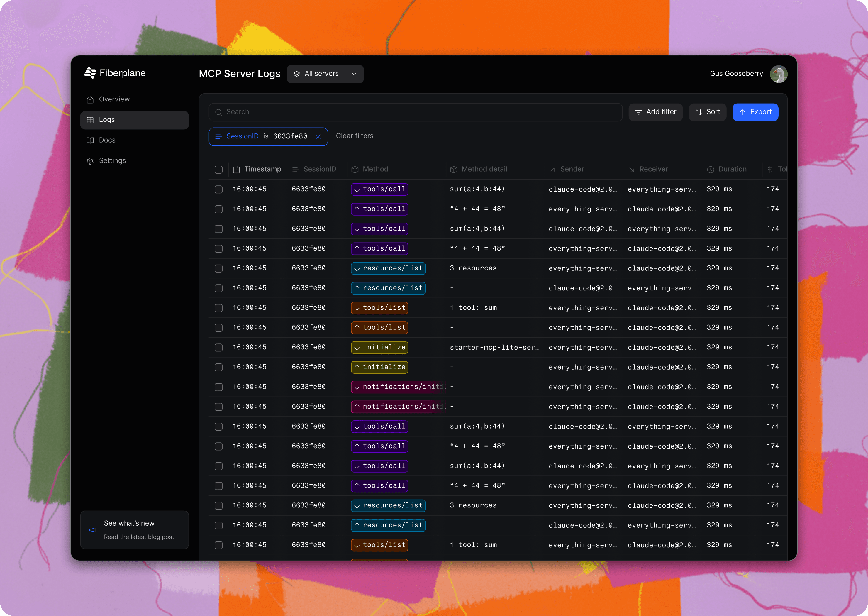Open the Overview page in sidebar
868x616 pixels.
point(114,99)
